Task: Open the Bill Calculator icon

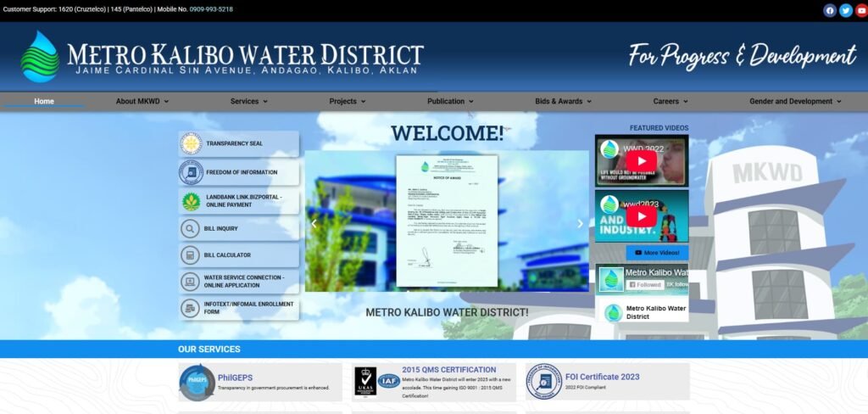Action: (x=191, y=255)
